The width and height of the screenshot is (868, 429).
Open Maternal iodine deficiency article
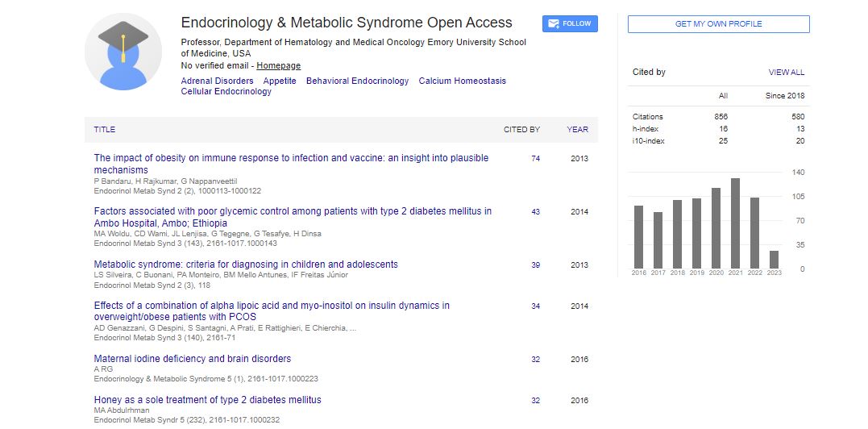click(x=193, y=359)
